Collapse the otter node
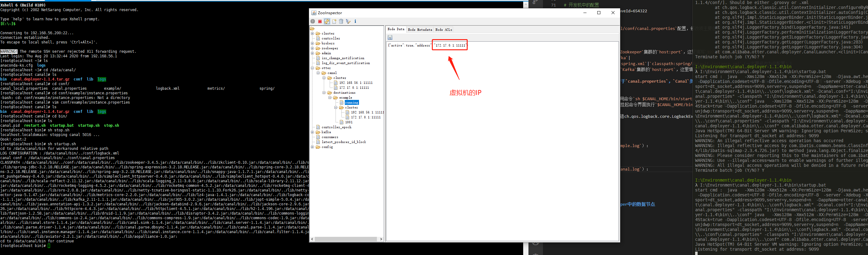Image resolution: width=868 pixels, height=255 pixels. (x=312, y=68)
